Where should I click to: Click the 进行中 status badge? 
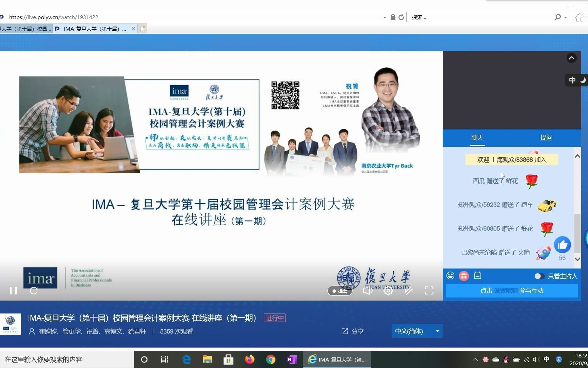click(x=275, y=318)
